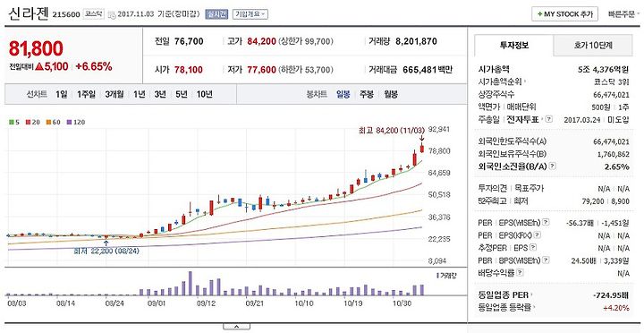The height and width of the screenshot is (333, 644).
Task: Click the current price 81,800
Action: point(36,48)
